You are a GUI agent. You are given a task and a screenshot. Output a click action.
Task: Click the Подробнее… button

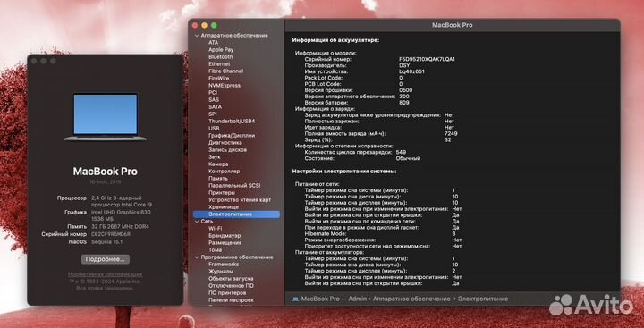(x=106, y=259)
